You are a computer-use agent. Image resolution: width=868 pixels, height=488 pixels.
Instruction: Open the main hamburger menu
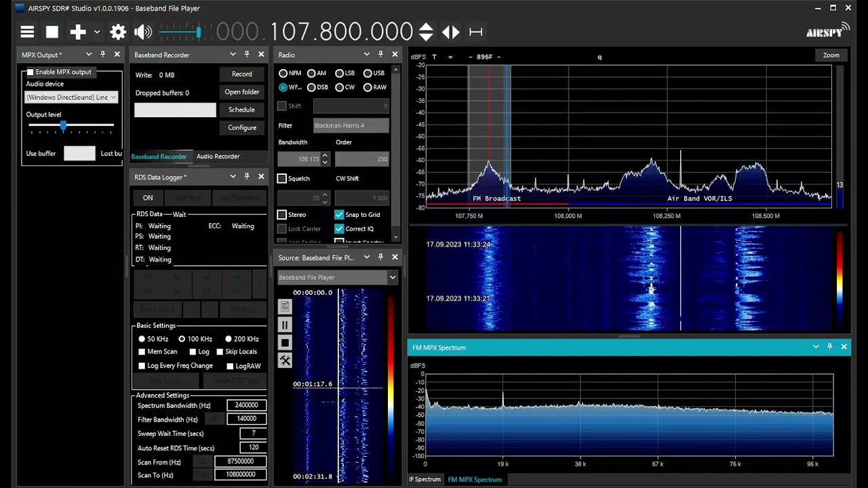click(x=27, y=32)
